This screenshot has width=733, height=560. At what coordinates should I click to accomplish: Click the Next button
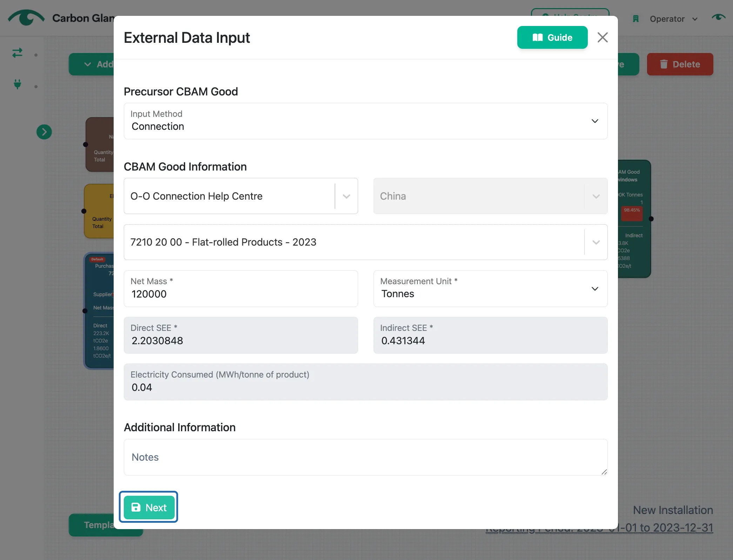(149, 507)
